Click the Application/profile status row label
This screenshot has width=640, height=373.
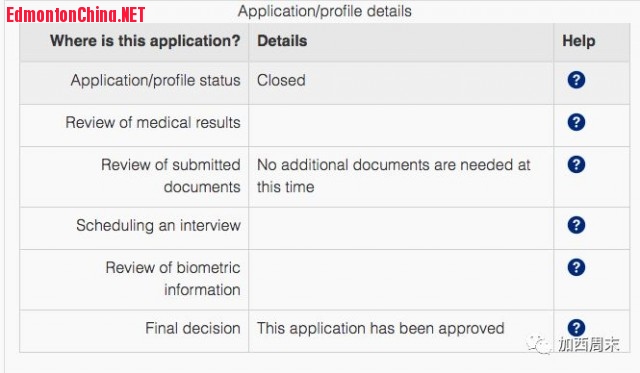pos(156,80)
